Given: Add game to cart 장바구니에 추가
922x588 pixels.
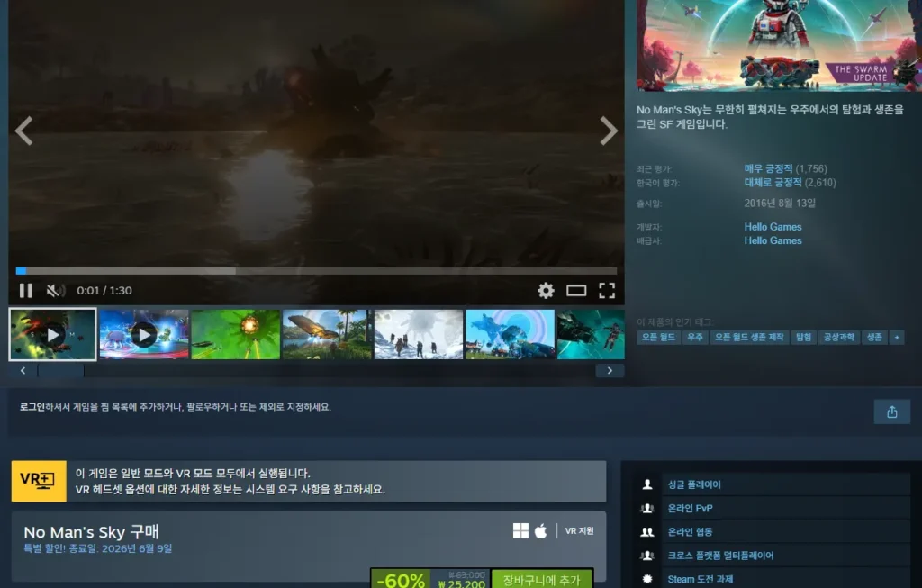Looking at the screenshot, I should tap(541, 581).
